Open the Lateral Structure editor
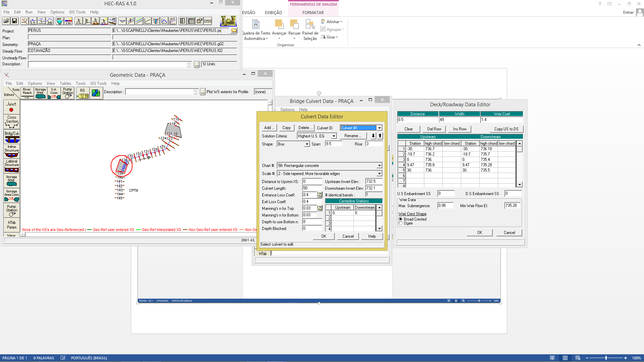 12,166
